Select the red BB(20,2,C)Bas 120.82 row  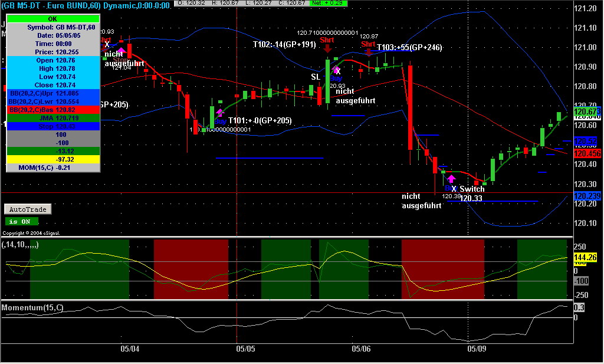pos(53,110)
